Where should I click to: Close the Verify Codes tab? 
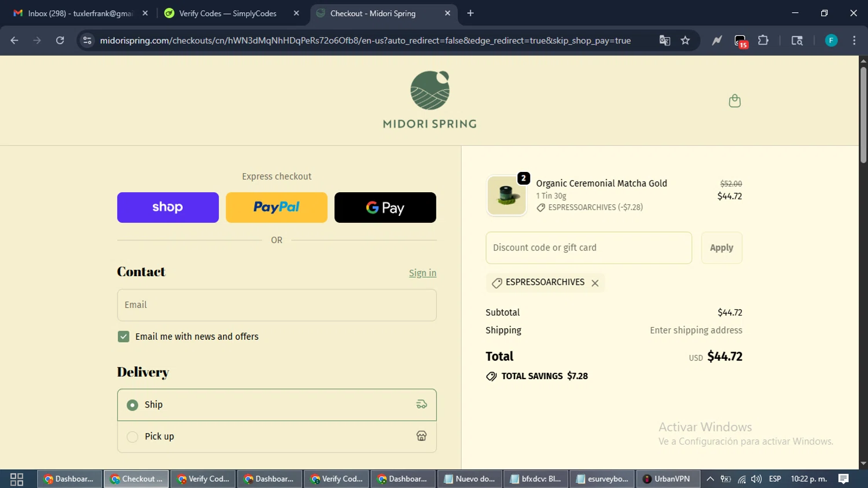(x=296, y=13)
